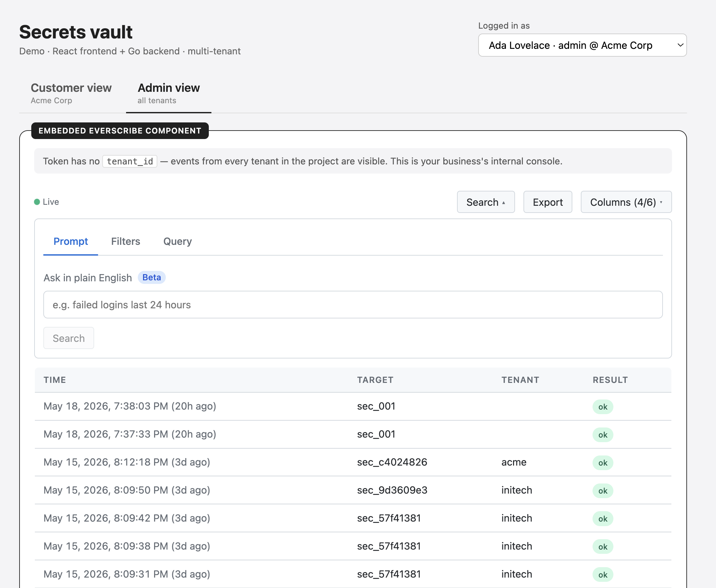Click target sec_c4024826

coord(392,462)
